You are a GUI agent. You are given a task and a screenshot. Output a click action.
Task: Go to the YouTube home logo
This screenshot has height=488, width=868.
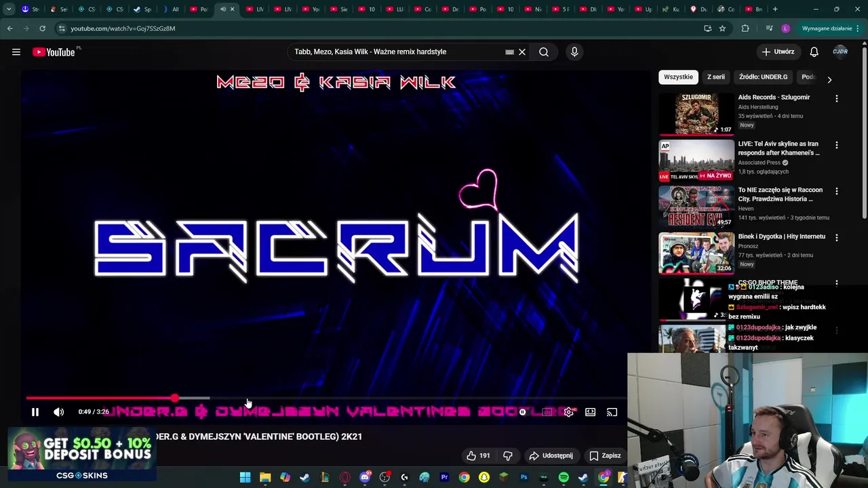click(54, 52)
